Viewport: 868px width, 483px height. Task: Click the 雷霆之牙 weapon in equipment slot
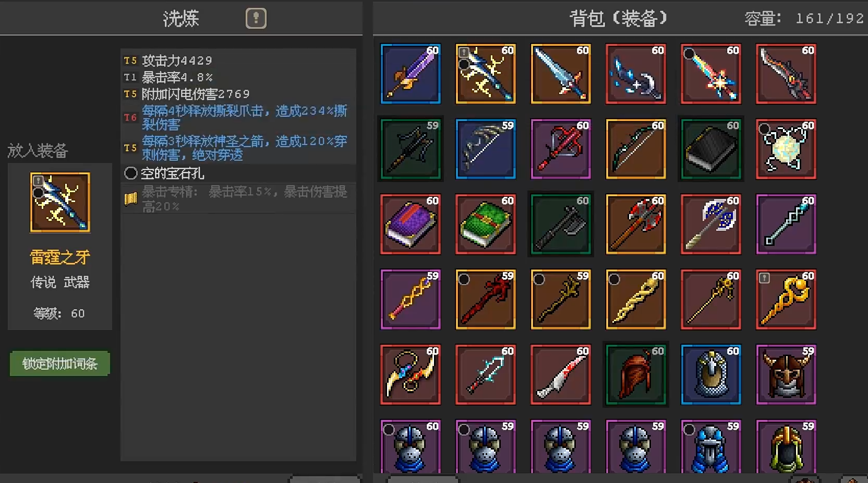coord(60,203)
